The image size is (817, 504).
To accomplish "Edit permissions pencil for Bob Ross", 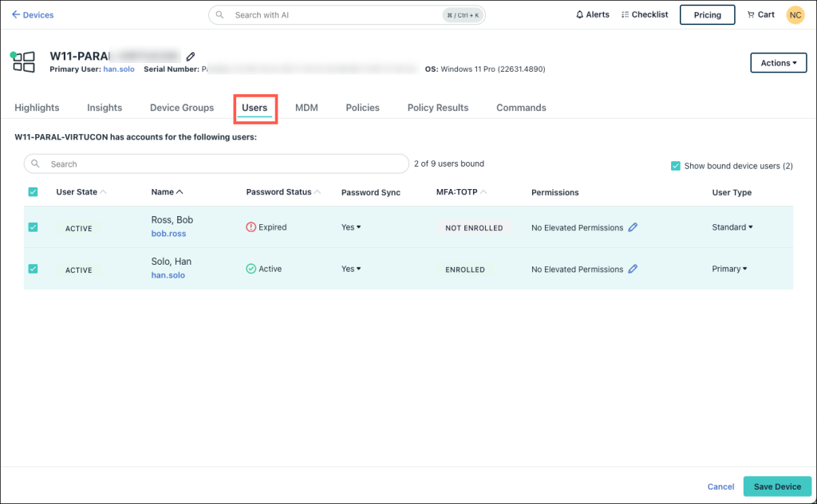I will tap(633, 227).
